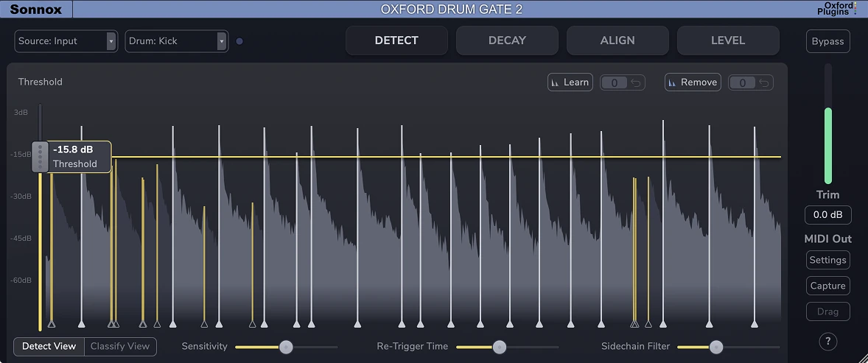The width and height of the screenshot is (868, 363).
Task: Click the Remove counter field showing 0
Action: [x=742, y=83]
